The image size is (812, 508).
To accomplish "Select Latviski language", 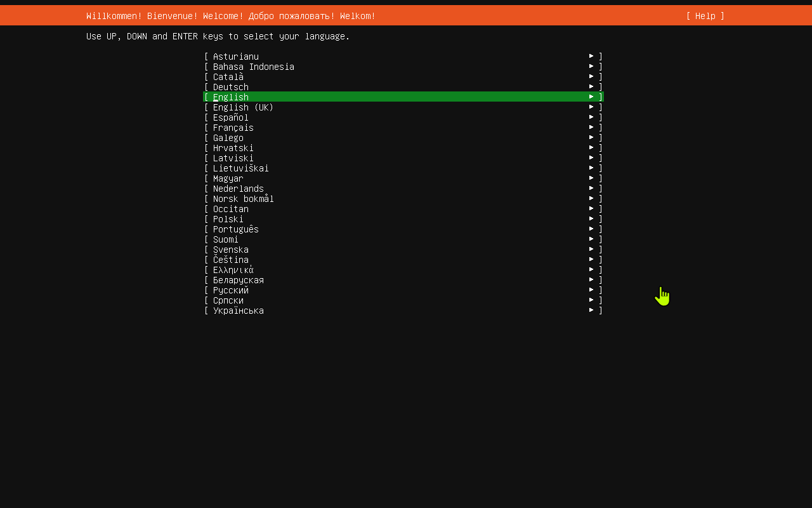I will tap(403, 157).
